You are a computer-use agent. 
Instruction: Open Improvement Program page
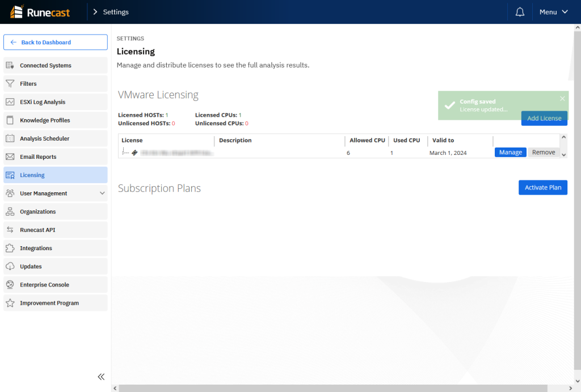coord(56,303)
